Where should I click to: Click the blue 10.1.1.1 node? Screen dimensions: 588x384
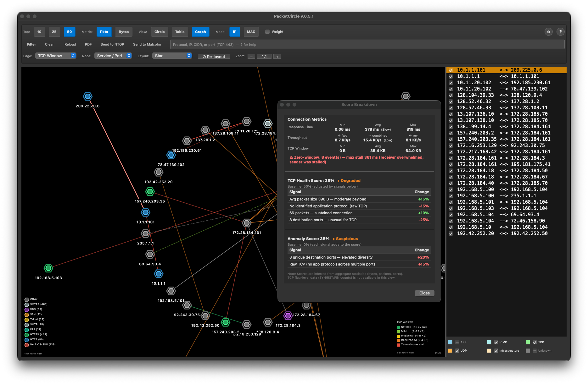tap(159, 274)
